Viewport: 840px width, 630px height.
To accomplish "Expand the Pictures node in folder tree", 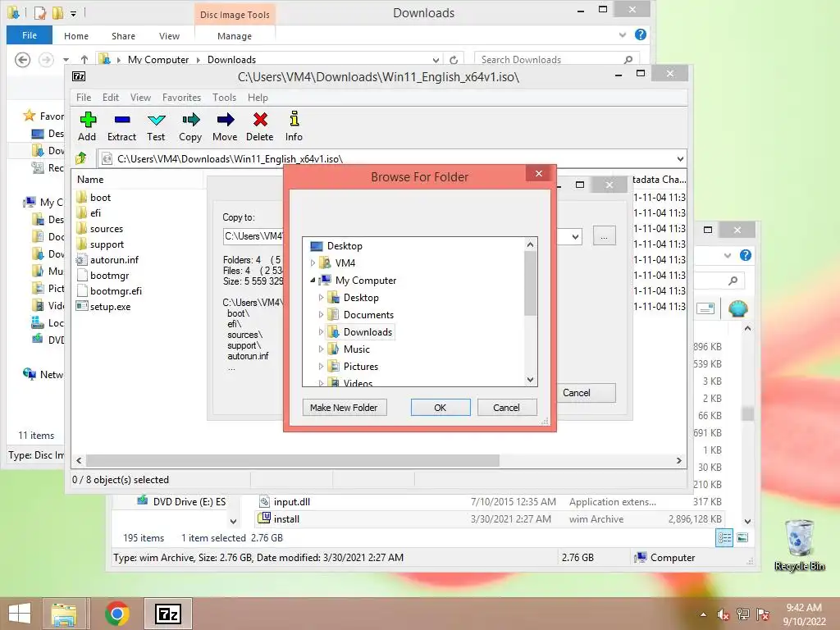I will click(321, 367).
